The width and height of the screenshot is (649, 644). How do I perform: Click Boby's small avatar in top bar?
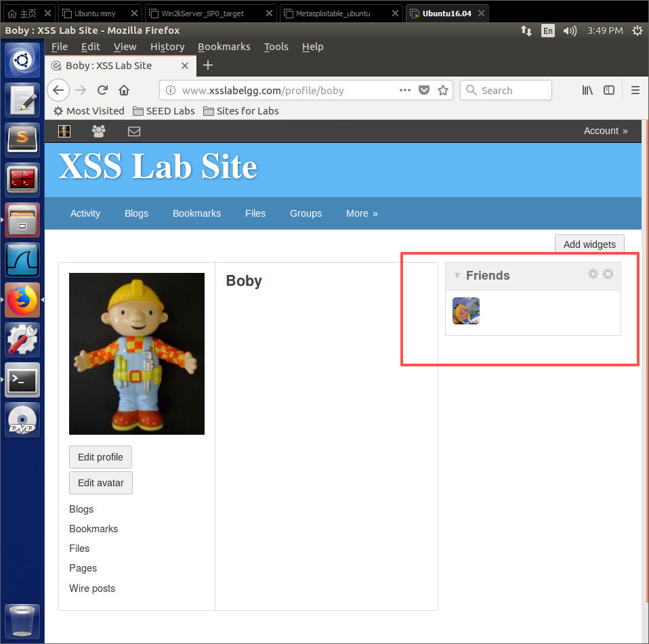[x=64, y=131]
